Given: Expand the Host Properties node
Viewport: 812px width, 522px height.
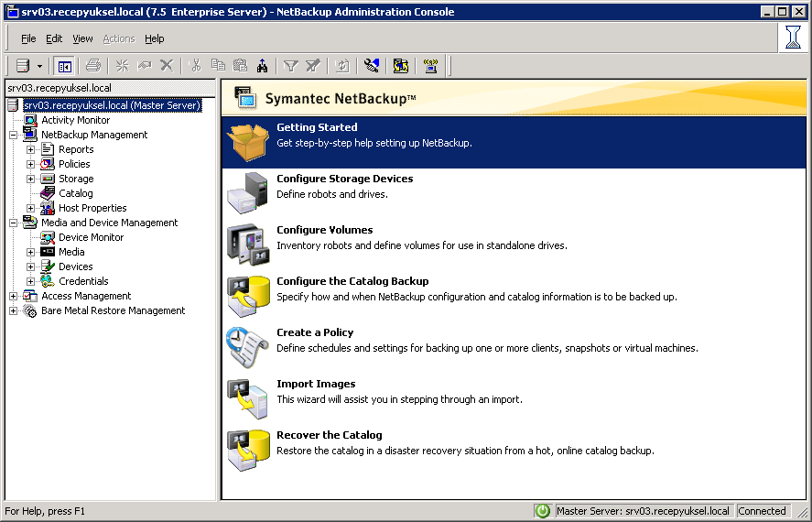Looking at the screenshot, I should pyautogui.click(x=30, y=208).
